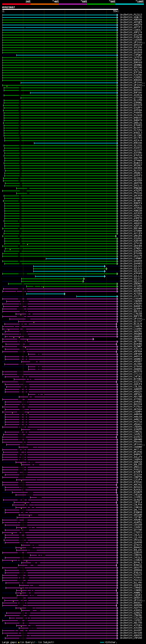Select the UniRef100_Q9FAA4 label
Viewport: 146px width, 644px height.
point(131,354)
